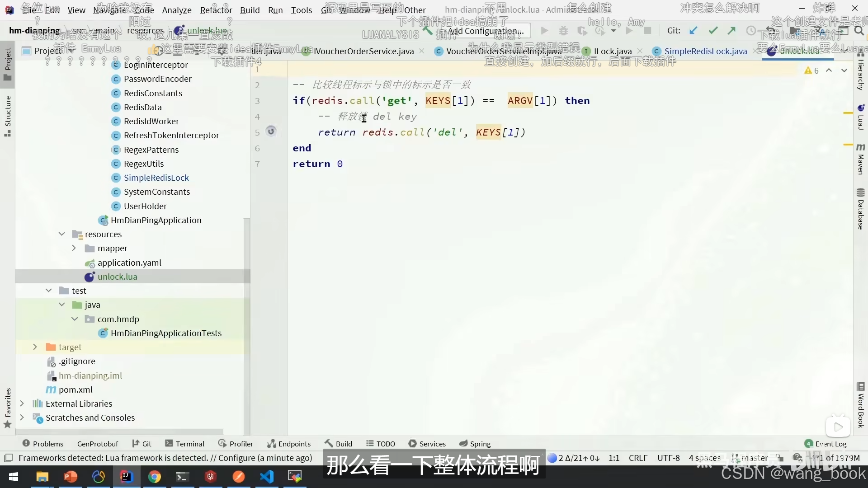The image size is (868, 488).
Task: Click the Add Configuration button
Action: coord(485,31)
